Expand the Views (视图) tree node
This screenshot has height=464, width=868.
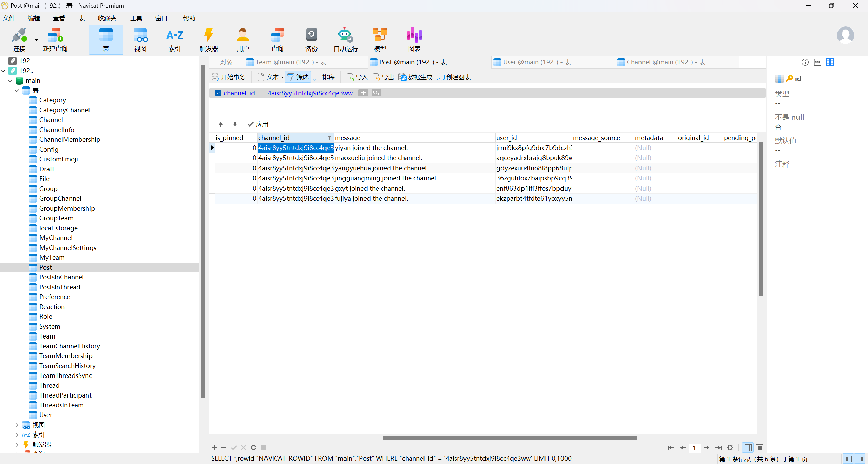click(17, 425)
